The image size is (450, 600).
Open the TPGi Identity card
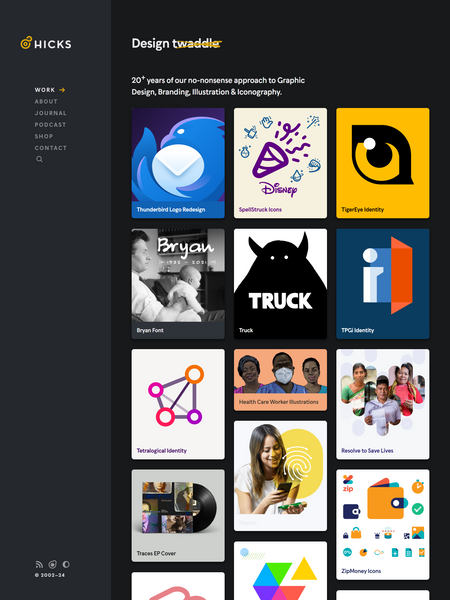click(x=383, y=284)
